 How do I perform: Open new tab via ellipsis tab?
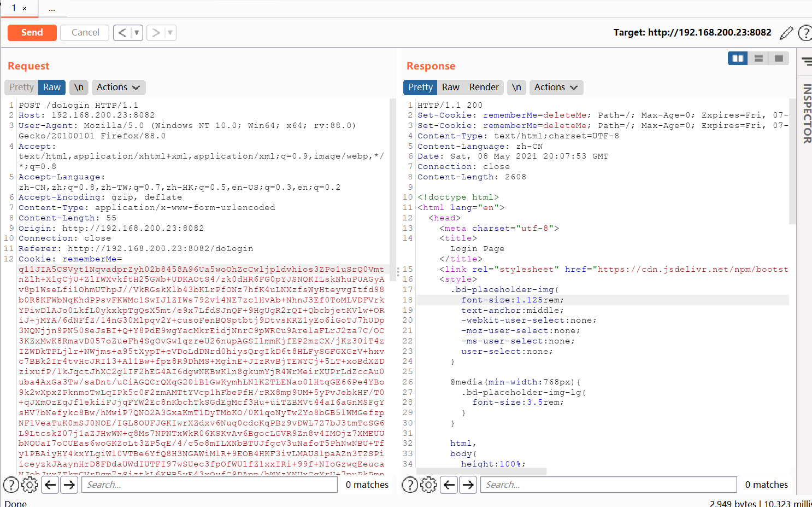click(x=52, y=9)
